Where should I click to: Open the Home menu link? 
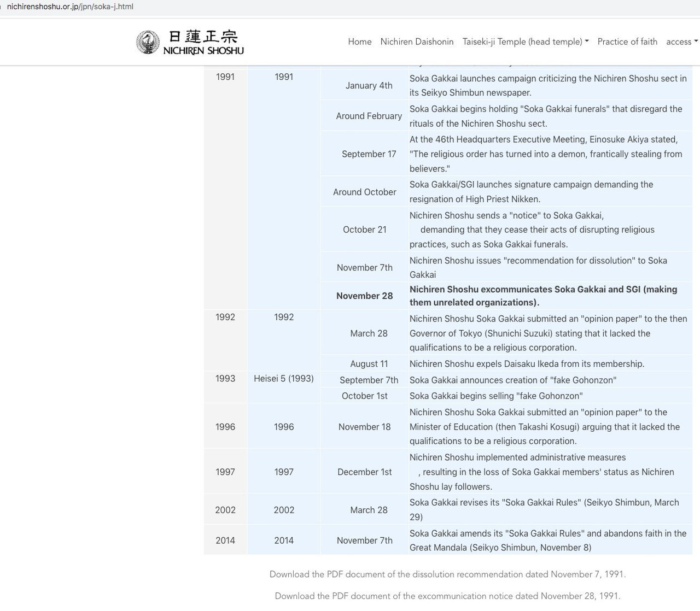pos(360,42)
